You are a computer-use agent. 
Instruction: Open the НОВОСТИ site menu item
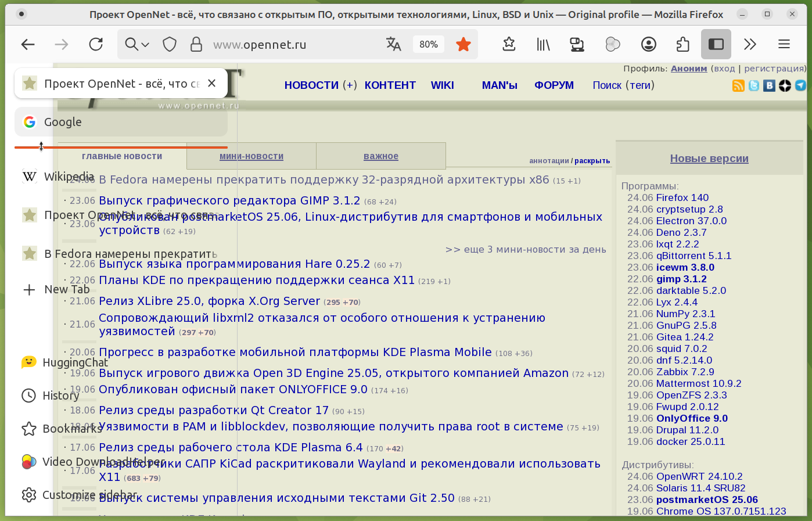(x=311, y=85)
